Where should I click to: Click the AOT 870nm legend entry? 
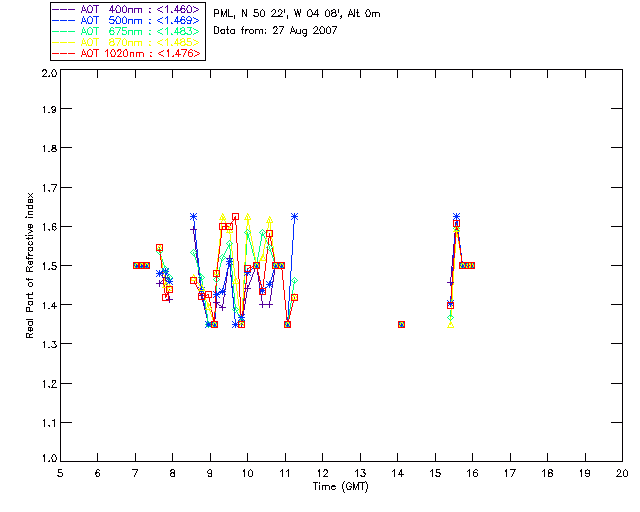127,42
